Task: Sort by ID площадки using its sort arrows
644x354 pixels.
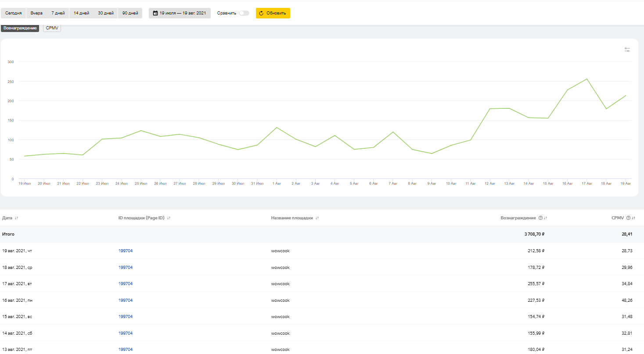Action: point(169,218)
